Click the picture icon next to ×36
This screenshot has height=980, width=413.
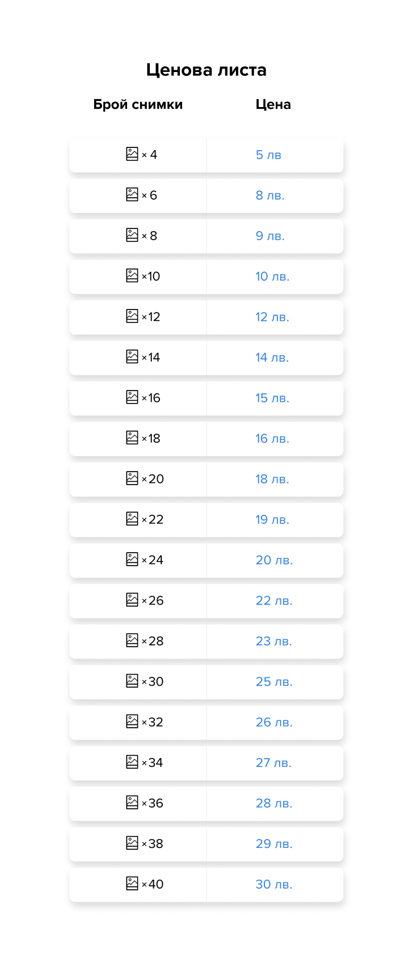click(132, 803)
